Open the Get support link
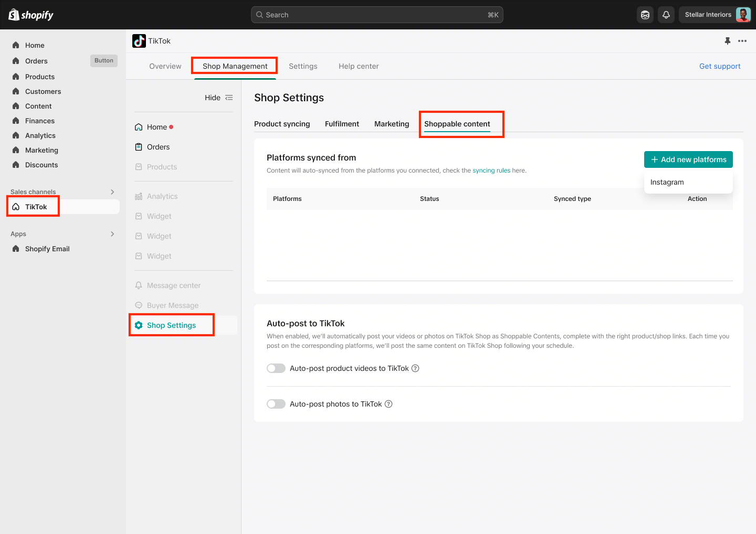Image resolution: width=756 pixels, height=534 pixels. [720, 66]
